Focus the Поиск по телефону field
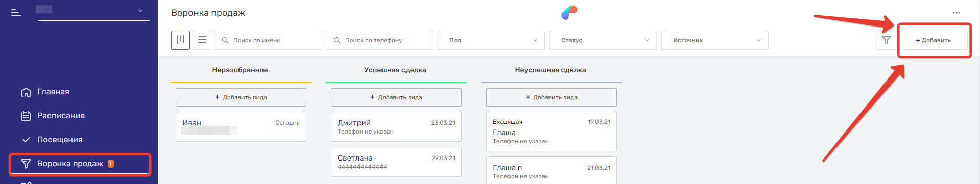This screenshot has width=980, height=184. pyautogui.click(x=379, y=40)
